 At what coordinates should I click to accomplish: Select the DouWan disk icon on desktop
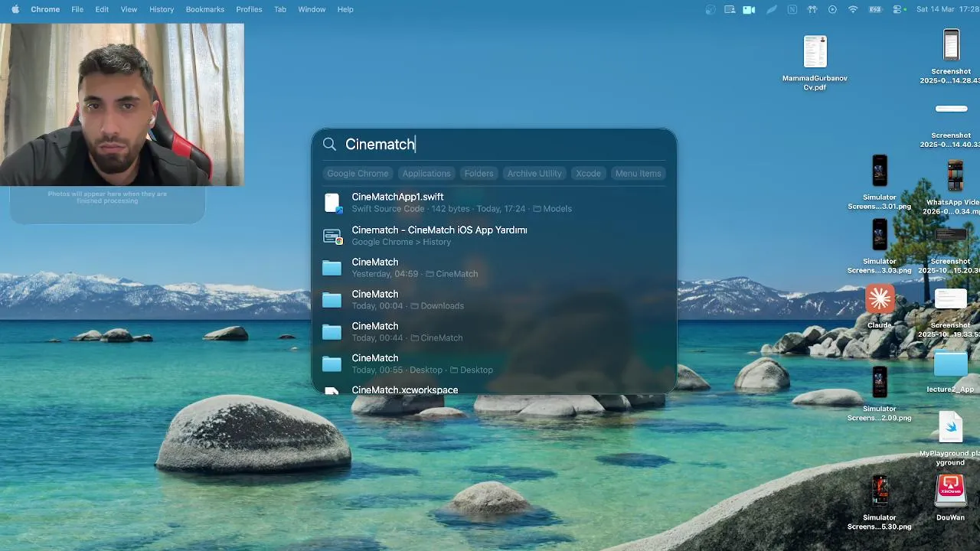[950, 497]
